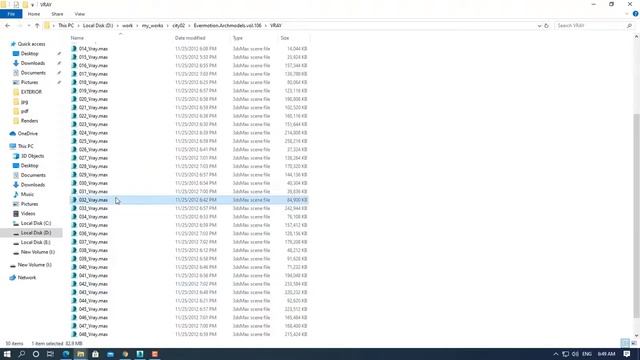The image size is (640, 360).
Task: Refresh the VRAY folder view
Action: 547,26
